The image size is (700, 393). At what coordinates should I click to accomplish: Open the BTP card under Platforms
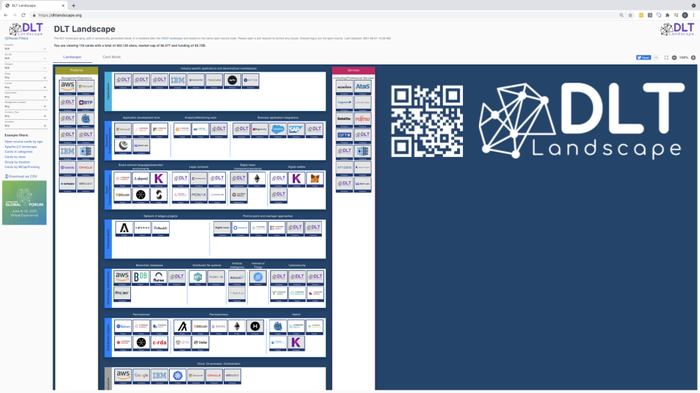[x=85, y=103]
